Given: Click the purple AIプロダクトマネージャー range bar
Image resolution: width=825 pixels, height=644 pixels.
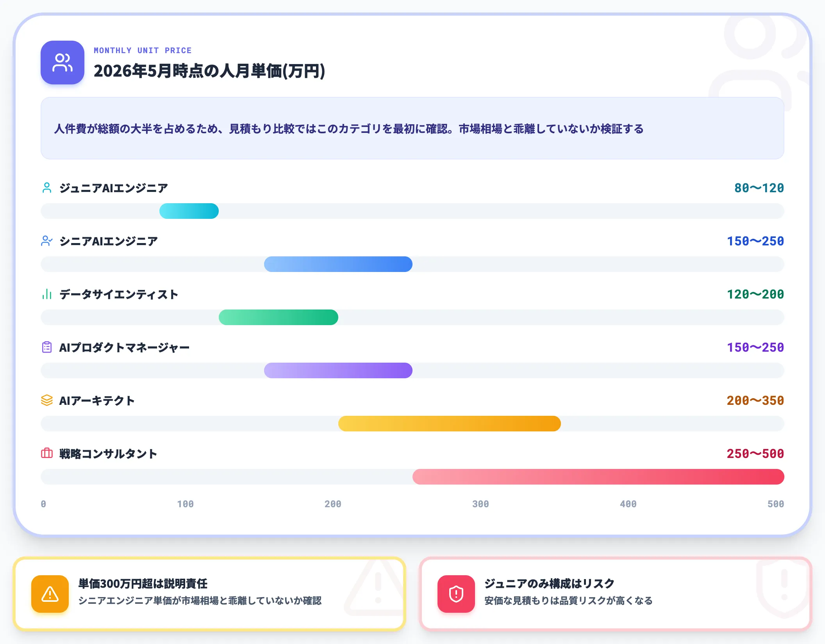Looking at the screenshot, I should tap(338, 370).
